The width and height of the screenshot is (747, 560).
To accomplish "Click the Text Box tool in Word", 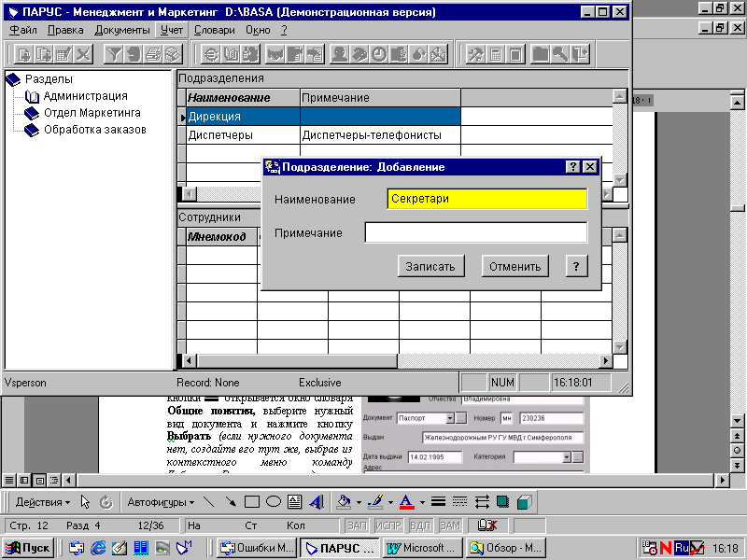I will click(295, 502).
